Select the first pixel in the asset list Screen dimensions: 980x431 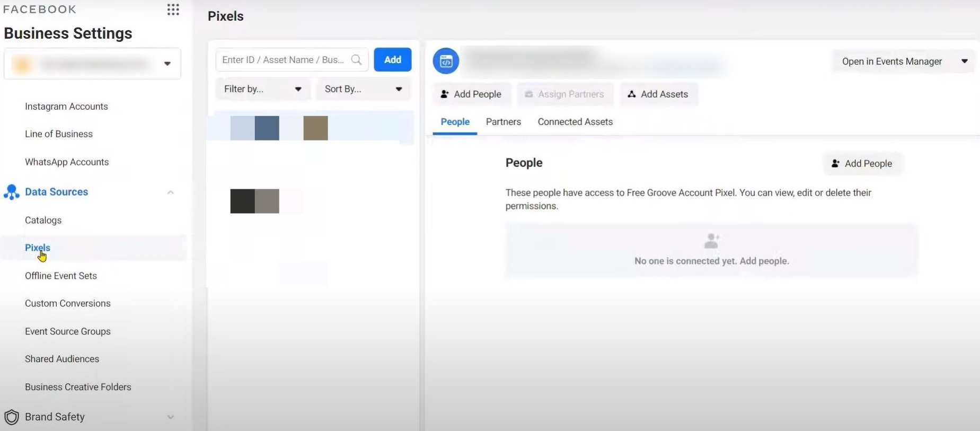(310, 128)
